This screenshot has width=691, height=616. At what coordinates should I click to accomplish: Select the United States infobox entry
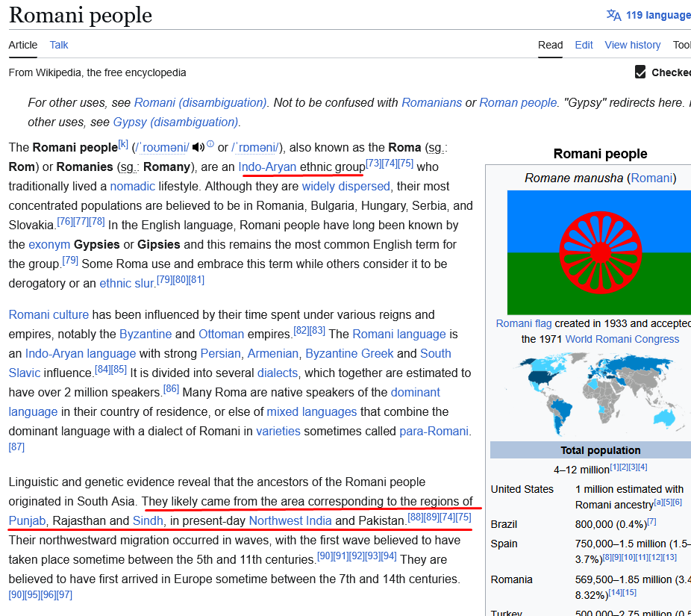[522, 489]
